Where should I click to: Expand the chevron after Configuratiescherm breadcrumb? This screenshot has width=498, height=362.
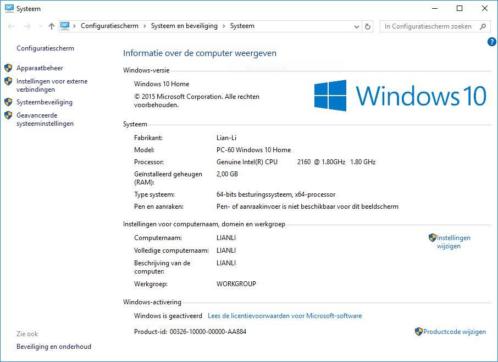[x=145, y=26]
